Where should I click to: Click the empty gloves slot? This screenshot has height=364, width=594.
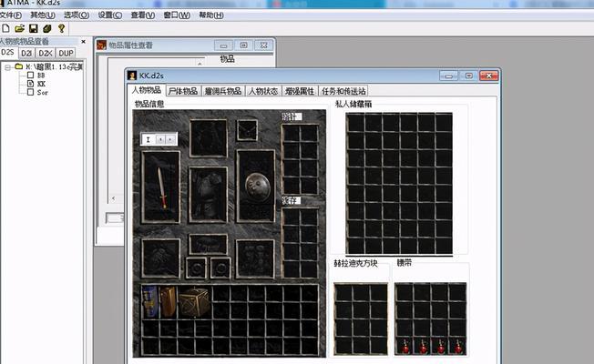[x=160, y=258]
